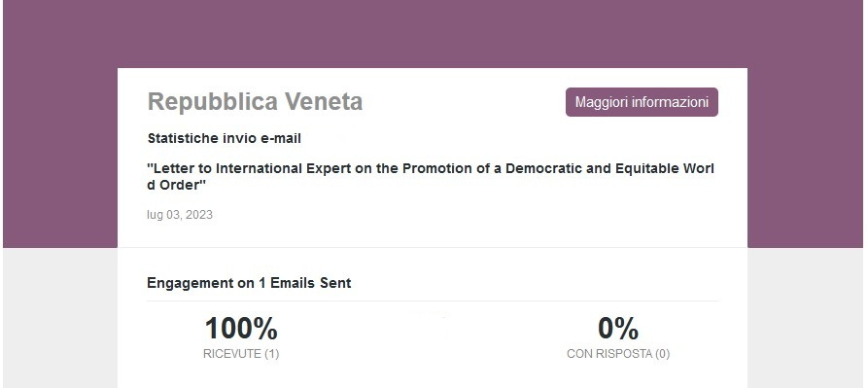
Task: Open the CON RISPOSTA (0) label
Action: pyautogui.click(x=618, y=354)
